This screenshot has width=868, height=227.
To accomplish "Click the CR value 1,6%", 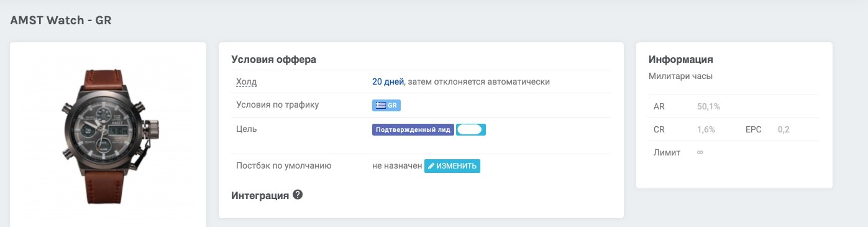I will click(706, 129).
